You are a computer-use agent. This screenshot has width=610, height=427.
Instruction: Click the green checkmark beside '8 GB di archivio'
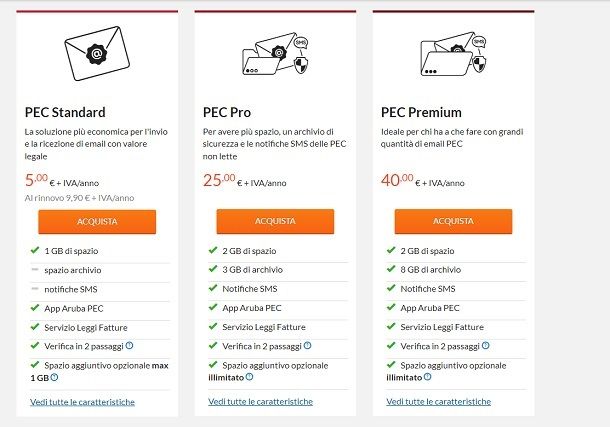click(x=391, y=269)
